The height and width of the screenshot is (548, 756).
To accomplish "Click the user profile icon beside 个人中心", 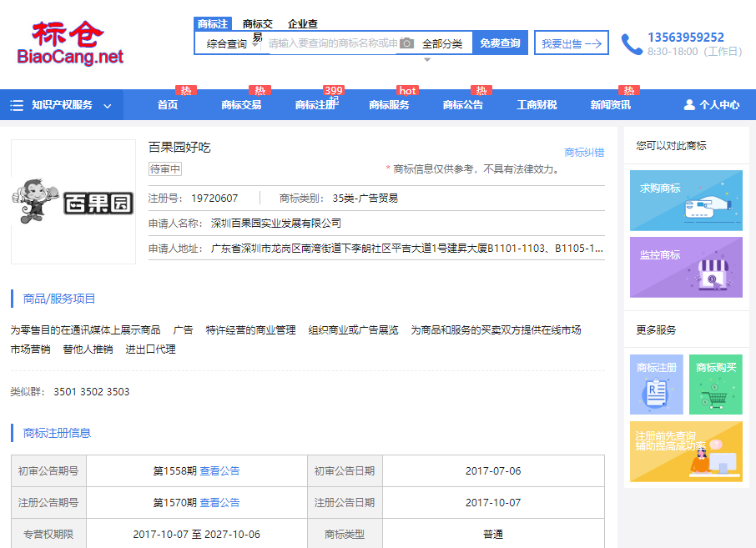I will coord(689,104).
